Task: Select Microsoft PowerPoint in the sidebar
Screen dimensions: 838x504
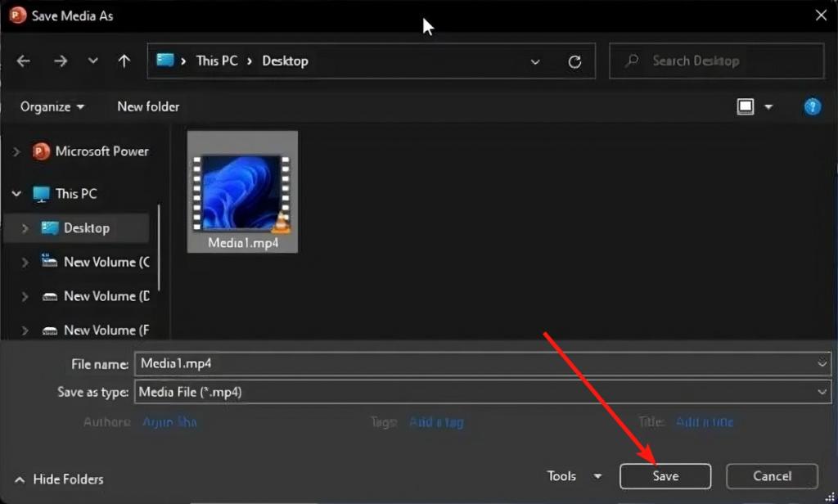Action: point(102,151)
